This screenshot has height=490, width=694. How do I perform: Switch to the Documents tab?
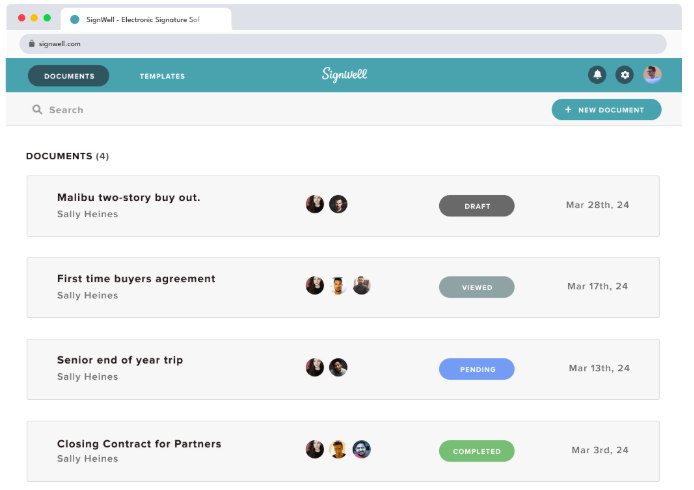pyautogui.click(x=69, y=76)
